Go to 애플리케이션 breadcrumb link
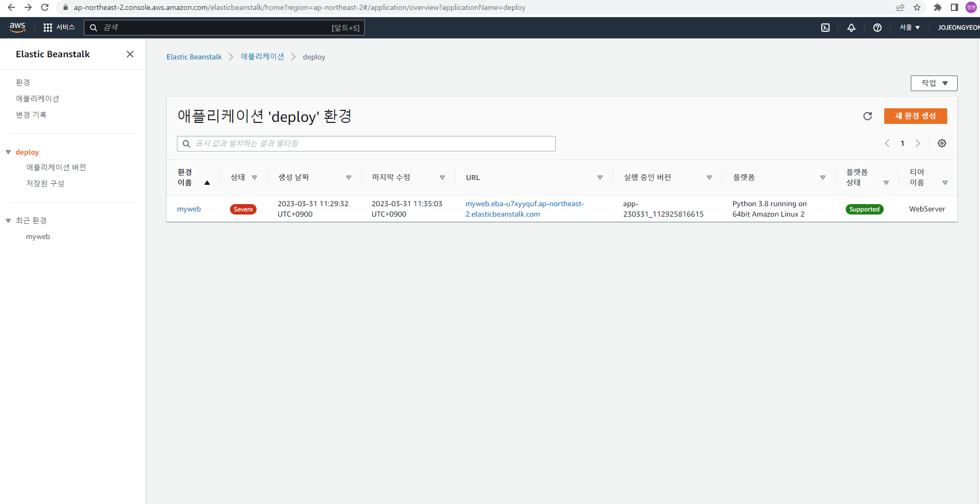 click(262, 57)
